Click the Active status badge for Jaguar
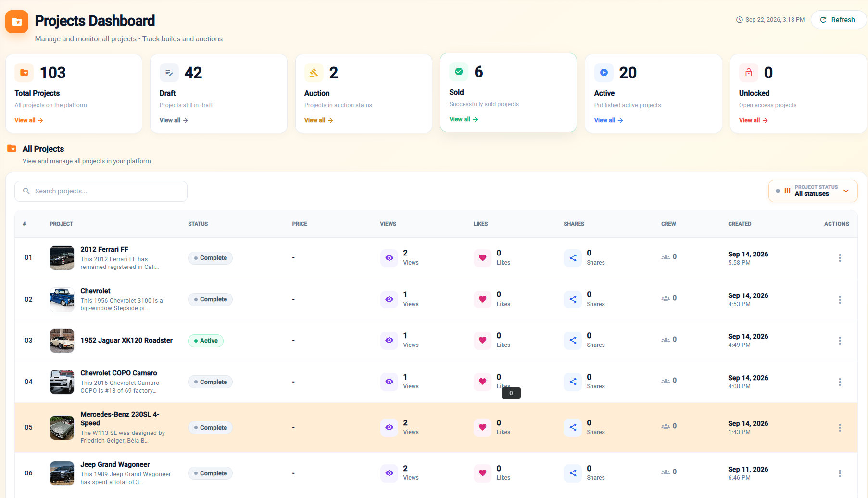Image resolution: width=868 pixels, height=498 pixels. (206, 341)
